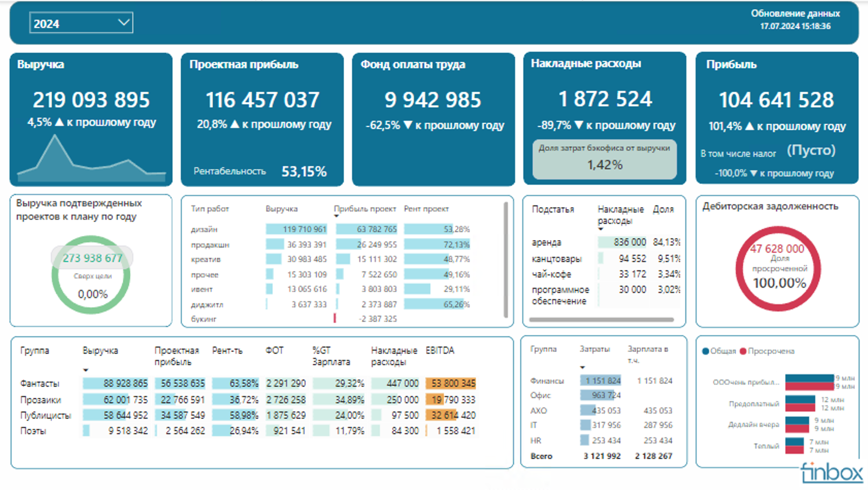Click the Тип работ column header
868x490 pixels.
210,209
